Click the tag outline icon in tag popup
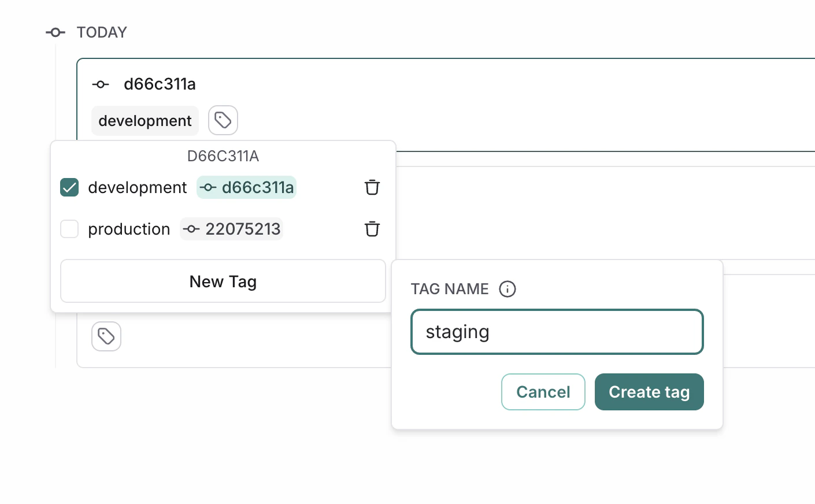Viewport: 815px width, 504px height. (223, 120)
